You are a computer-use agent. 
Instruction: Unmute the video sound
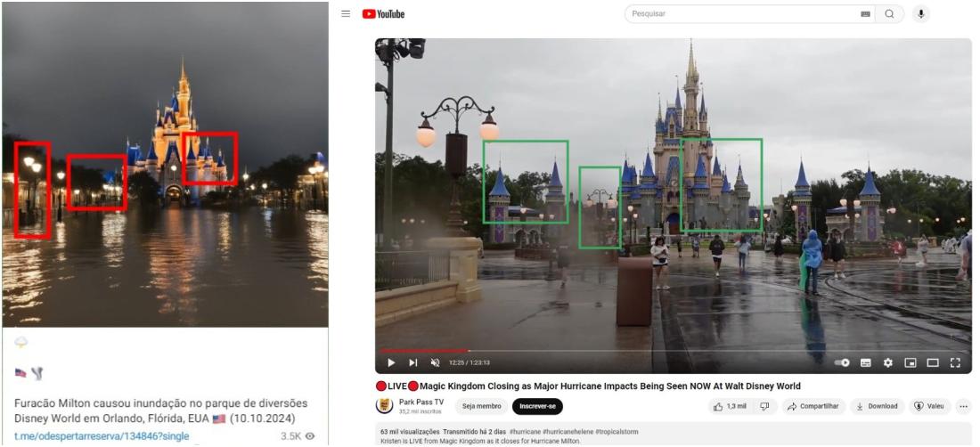click(x=435, y=362)
